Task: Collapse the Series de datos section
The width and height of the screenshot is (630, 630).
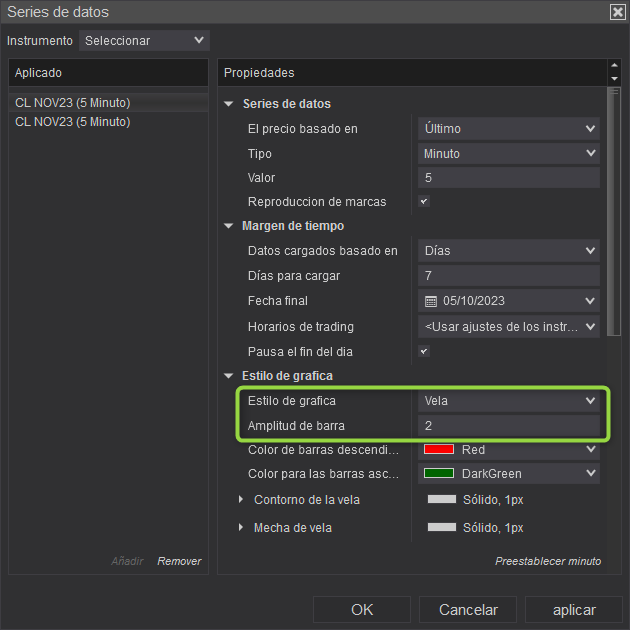Action: click(x=229, y=104)
